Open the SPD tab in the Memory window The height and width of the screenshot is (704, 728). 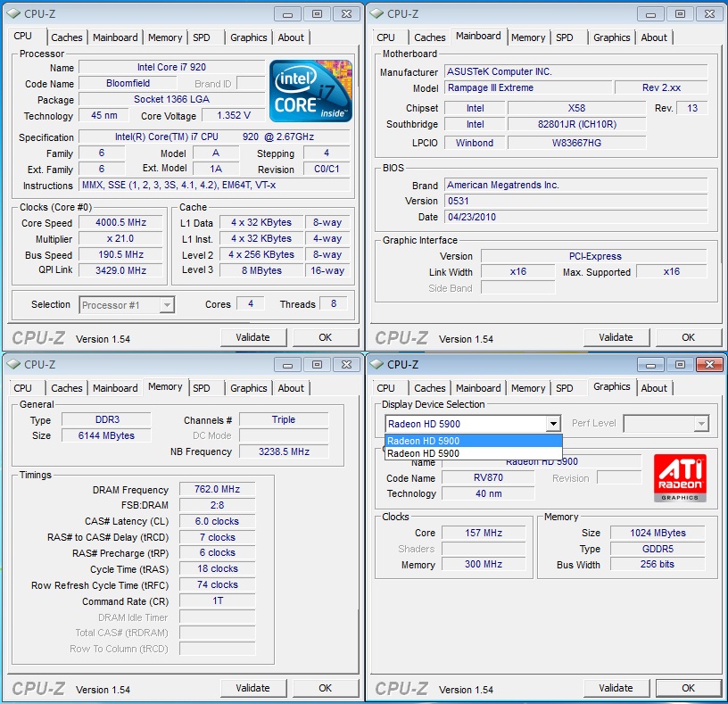[x=202, y=388]
